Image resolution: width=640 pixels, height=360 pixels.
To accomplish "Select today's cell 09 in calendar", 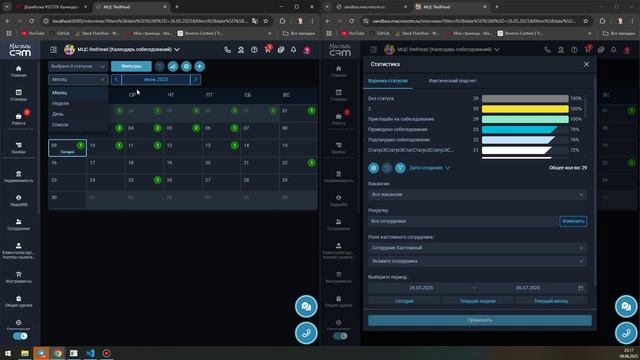I will pos(67,148).
